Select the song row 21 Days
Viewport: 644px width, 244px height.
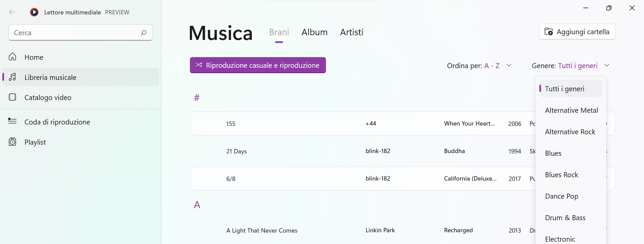click(x=363, y=151)
